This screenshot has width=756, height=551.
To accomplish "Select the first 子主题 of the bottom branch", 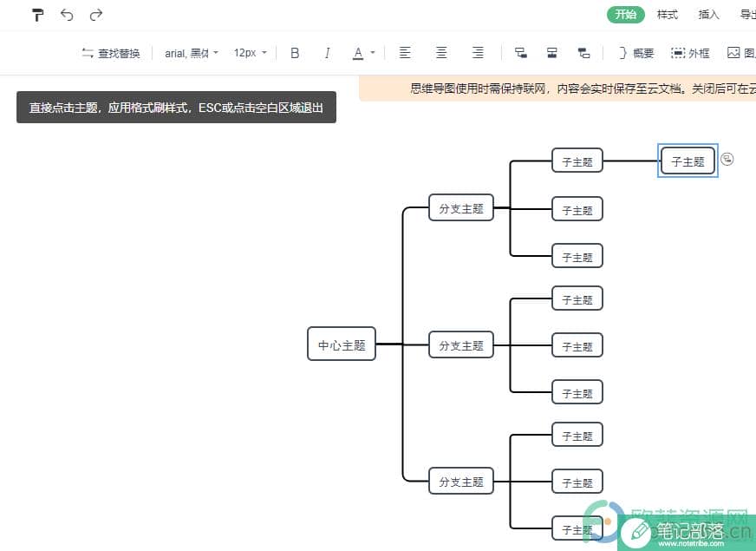I will tap(577, 434).
